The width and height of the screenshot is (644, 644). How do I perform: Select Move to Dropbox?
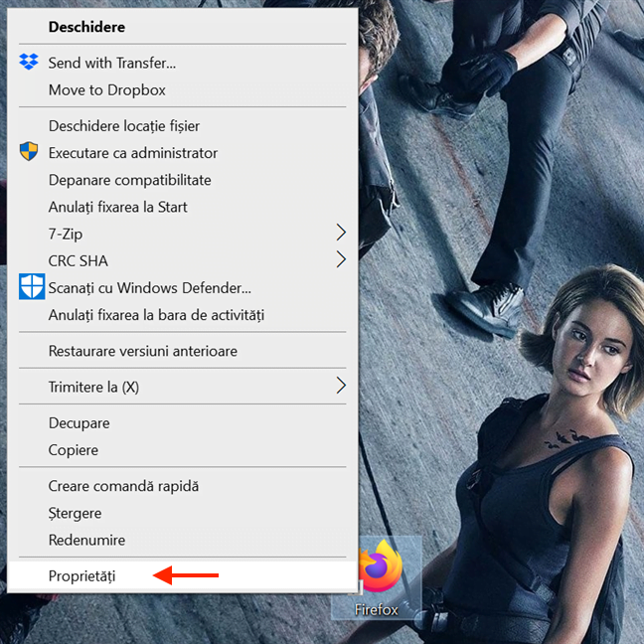coord(182,90)
